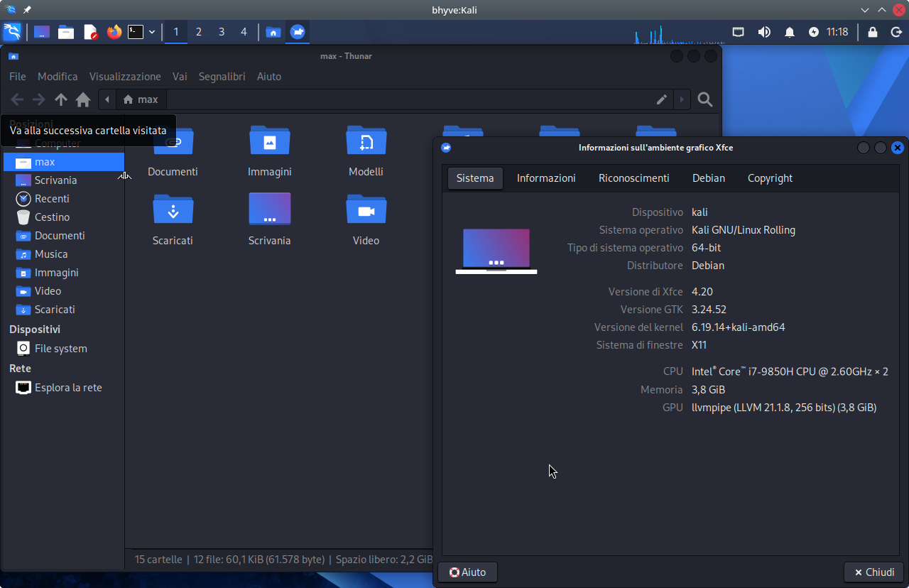
Task: Select the Video folder icon in the file view
Action: (x=366, y=209)
